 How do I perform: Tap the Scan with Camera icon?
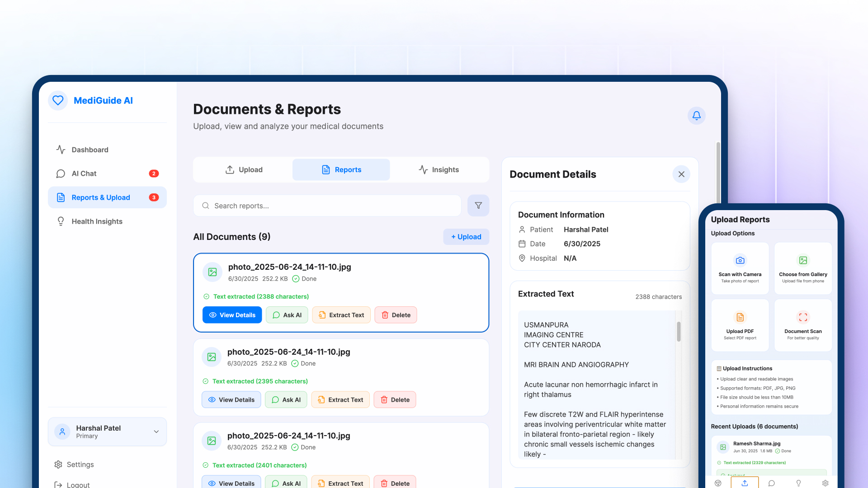[740, 260]
